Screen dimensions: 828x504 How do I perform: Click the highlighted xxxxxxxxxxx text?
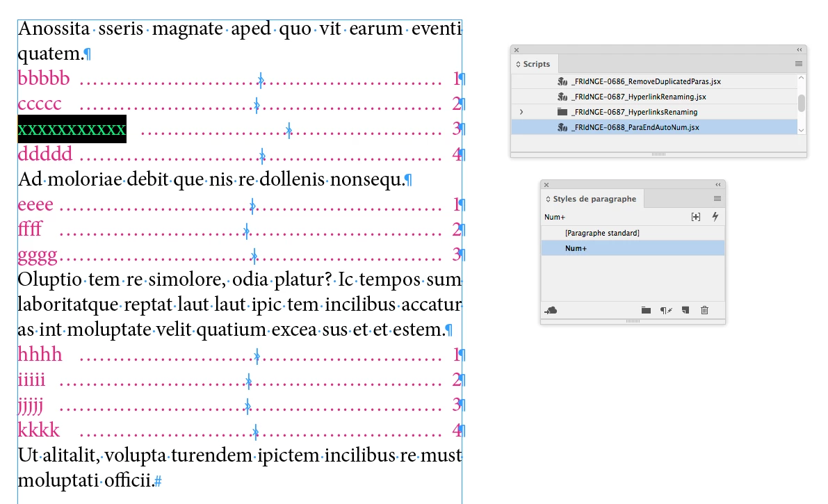tap(72, 129)
